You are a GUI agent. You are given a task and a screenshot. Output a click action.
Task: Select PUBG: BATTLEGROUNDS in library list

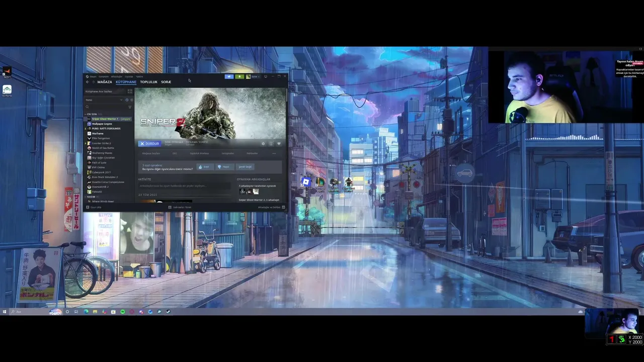(108, 129)
